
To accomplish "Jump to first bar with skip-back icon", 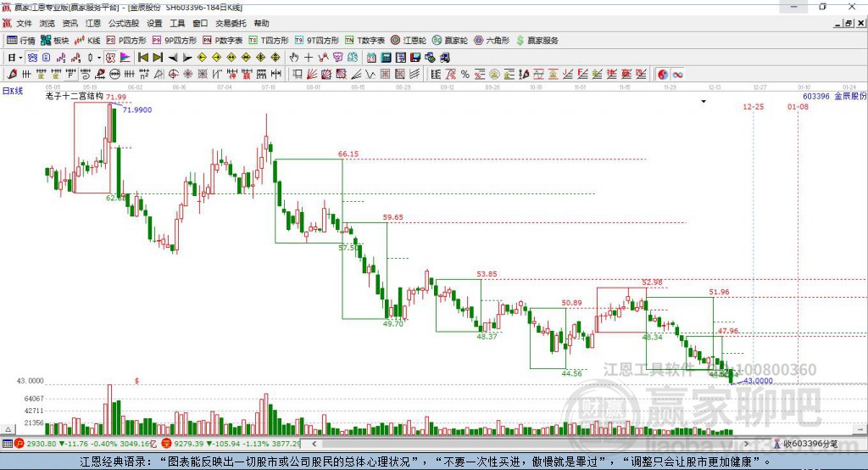I will point(142,58).
